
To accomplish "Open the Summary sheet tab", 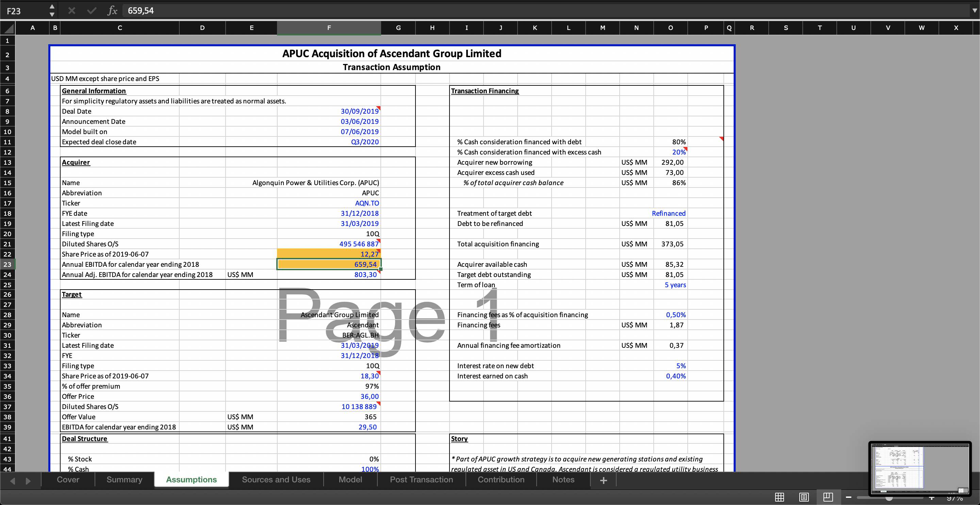I will coord(125,479).
